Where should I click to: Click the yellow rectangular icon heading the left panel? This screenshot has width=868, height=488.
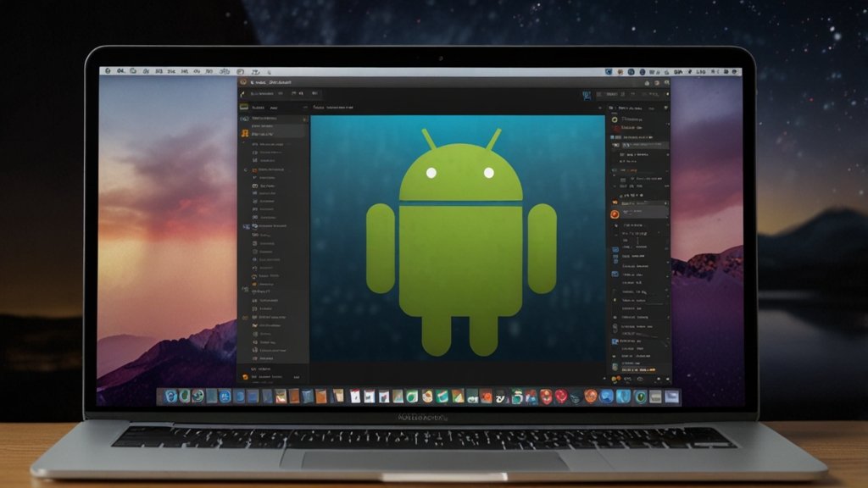click(x=244, y=107)
